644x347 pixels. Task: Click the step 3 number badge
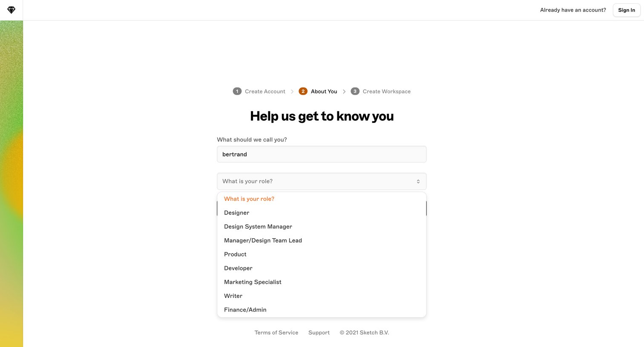355,91
